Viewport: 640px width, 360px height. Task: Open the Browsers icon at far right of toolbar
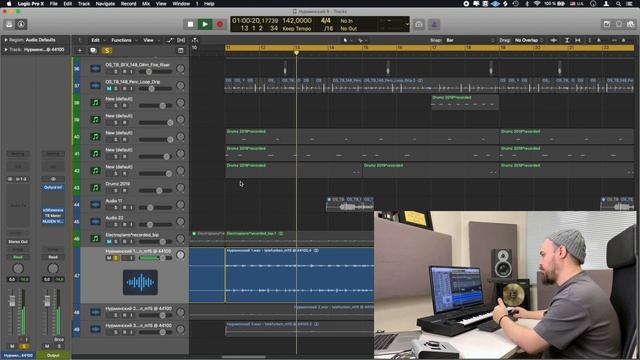(x=631, y=24)
